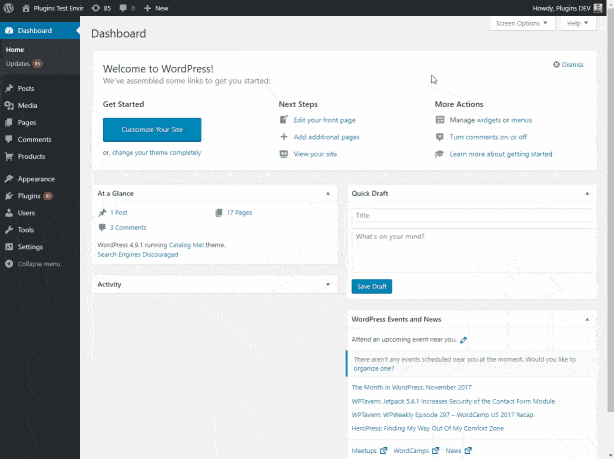This screenshot has width=614, height=459.
Task: Click the Dashboard gauge icon in sidebar
Action: [9, 31]
